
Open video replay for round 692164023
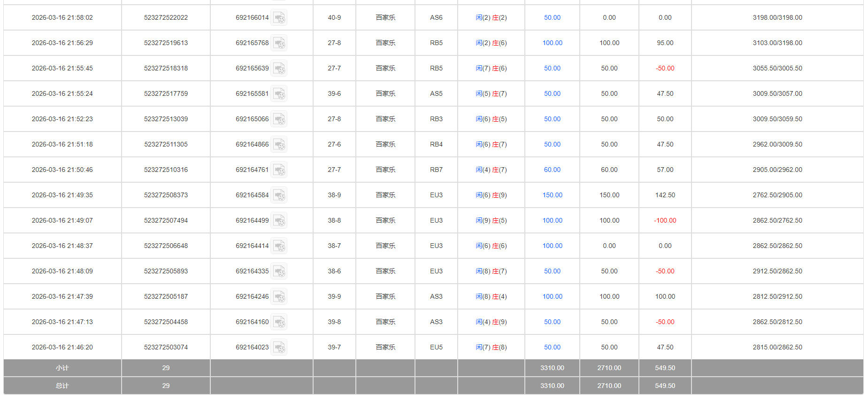click(x=279, y=348)
